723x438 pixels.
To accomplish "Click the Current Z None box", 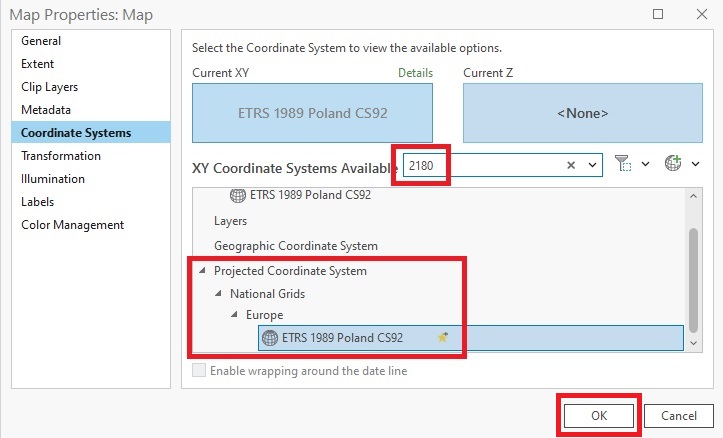I will [x=582, y=113].
